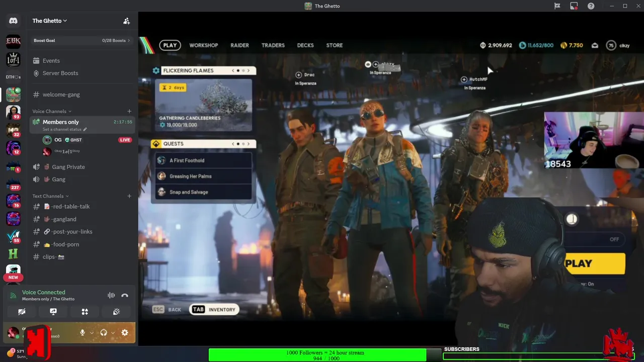Create a new voice channel plus icon

[x=129, y=111]
